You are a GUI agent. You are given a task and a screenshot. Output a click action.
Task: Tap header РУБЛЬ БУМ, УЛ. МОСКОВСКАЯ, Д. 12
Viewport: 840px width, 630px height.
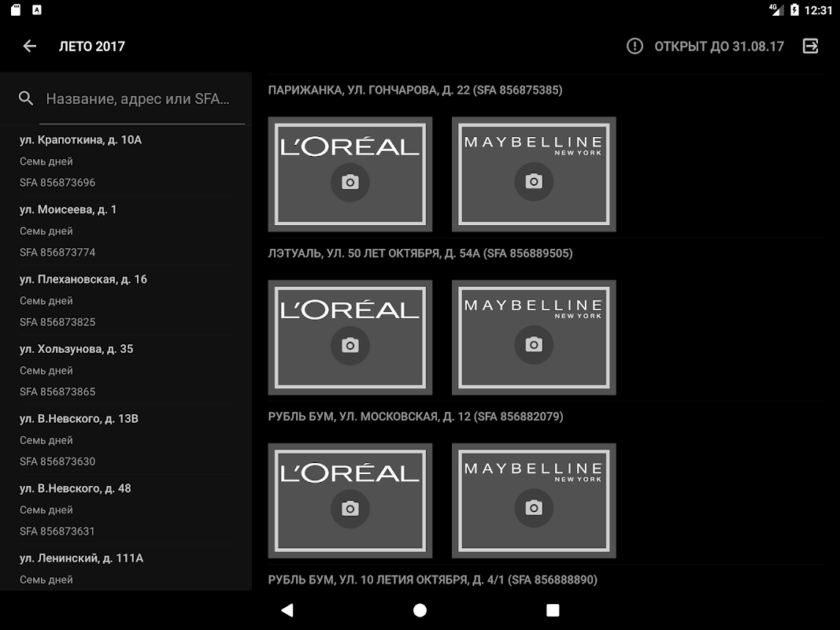(x=415, y=417)
